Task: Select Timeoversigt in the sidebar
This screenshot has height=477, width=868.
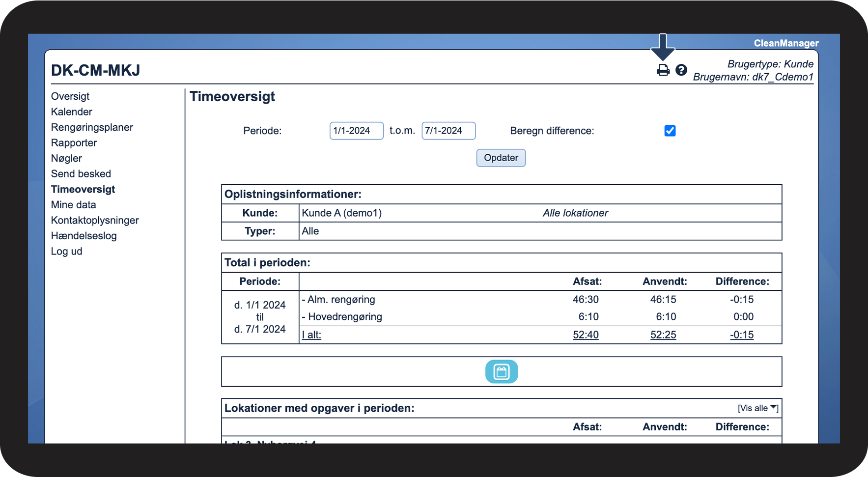Action: (x=83, y=189)
